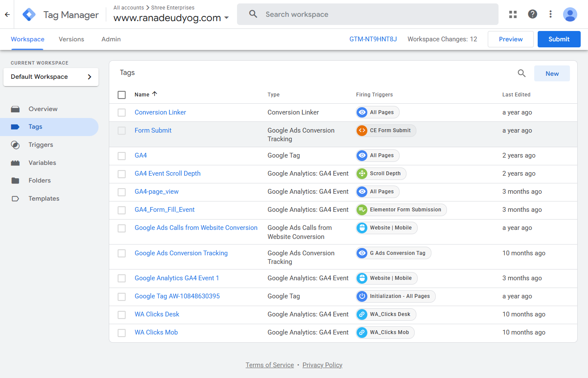Click the All Pages trigger icon in GA4 row
Viewport: 588px width, 378px height.
(362, 155)
